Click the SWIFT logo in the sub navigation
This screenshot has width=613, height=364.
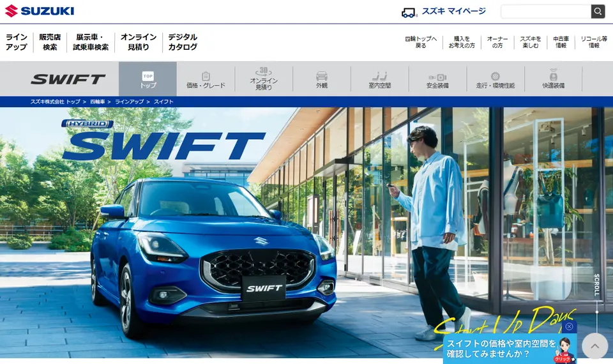[x=68, y=79]
